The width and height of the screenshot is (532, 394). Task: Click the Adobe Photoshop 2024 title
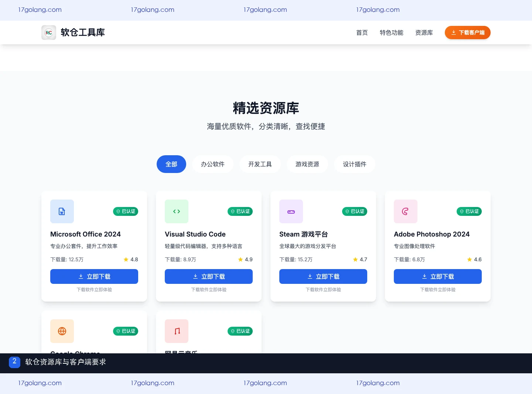[x=432, y=234]
